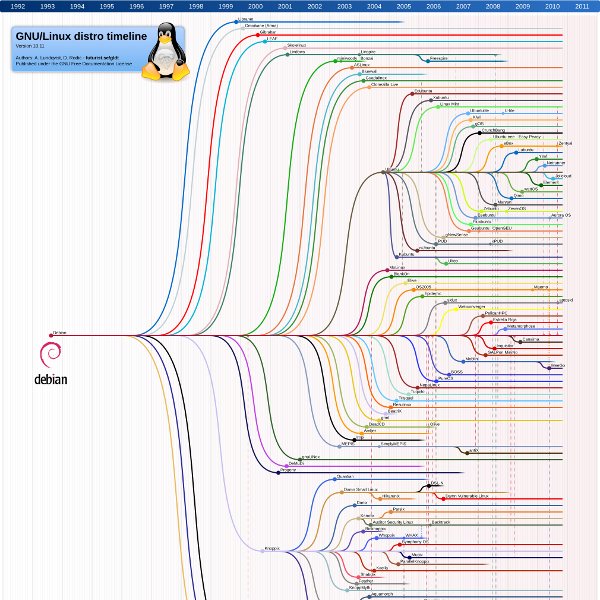Click the Lubuntu distro label
Viewport: 600px width, 600px height.
[526, 150]
